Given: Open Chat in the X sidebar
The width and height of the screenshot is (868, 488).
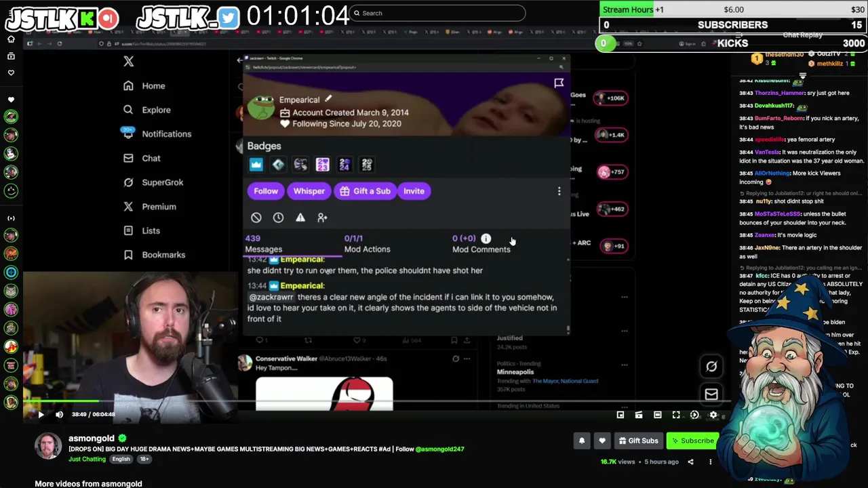Looking at the screenshot, I should tap(142, 158).
